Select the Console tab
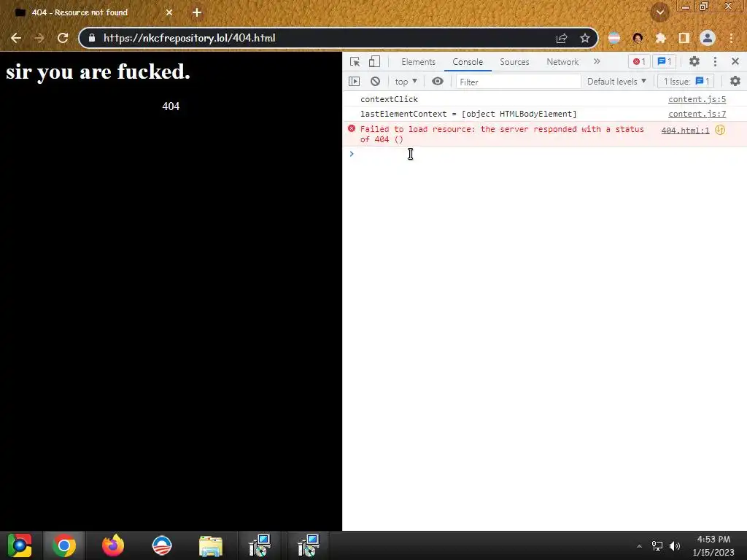747x560 pixels. click(x=468, y=62)
